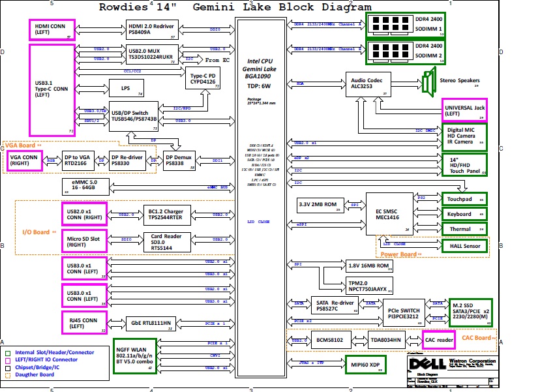Click the Type-C PD CYPD4126 block
The width and height of the screenshot is (555, 392).
(x=203, y=78)
